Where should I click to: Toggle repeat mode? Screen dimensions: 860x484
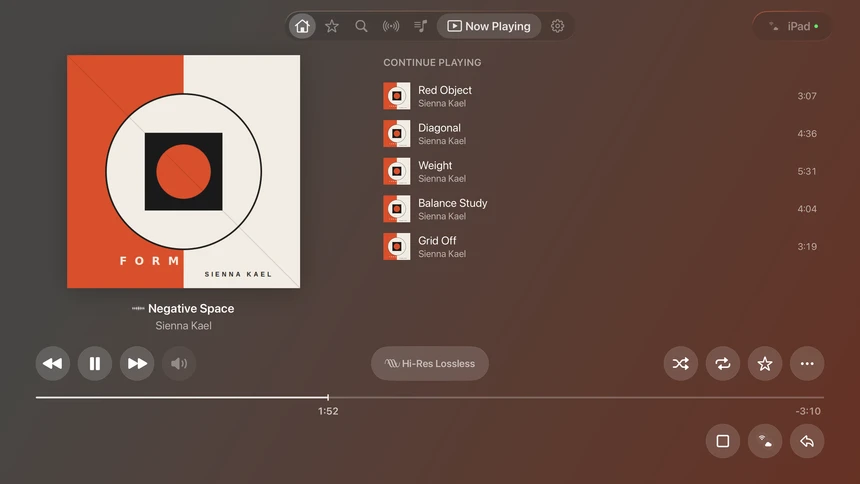pyautogui.click(x=723, y=363)
